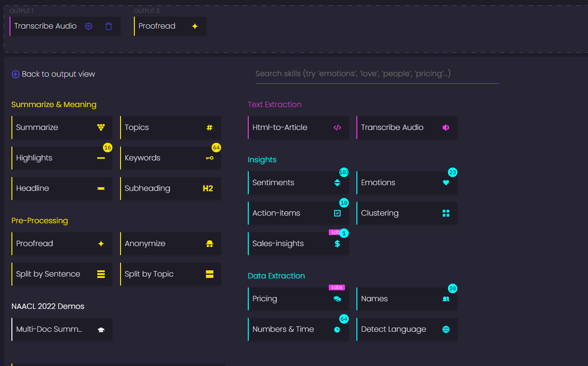The image size is (588, 366).
Task: Click the graduation cap icon on Multi-Doc Summ
Action: click(x=101, y=329)
